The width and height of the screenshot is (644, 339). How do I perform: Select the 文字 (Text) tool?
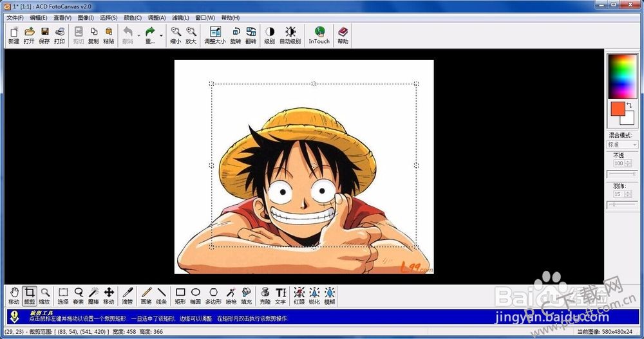281,295
